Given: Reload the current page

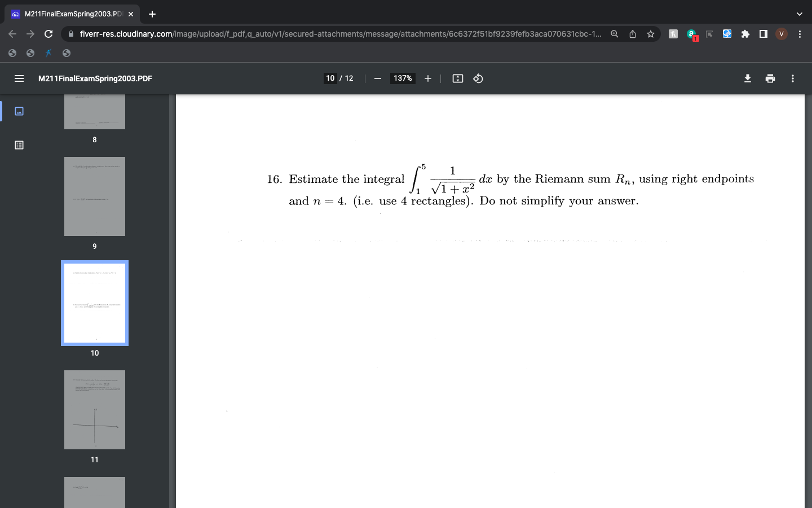Looking at the screenshot, I should 48,34.
